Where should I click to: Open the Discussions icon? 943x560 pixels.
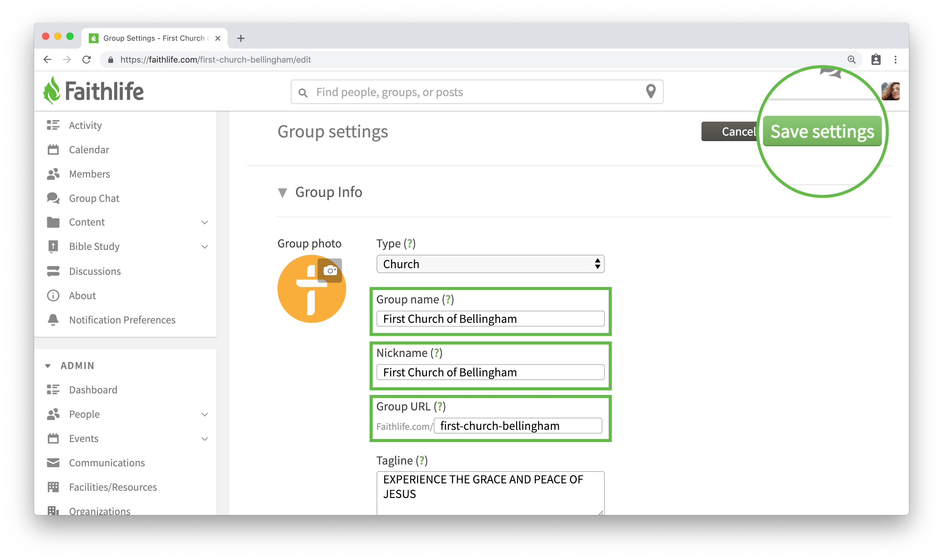[x=53, y=271]
